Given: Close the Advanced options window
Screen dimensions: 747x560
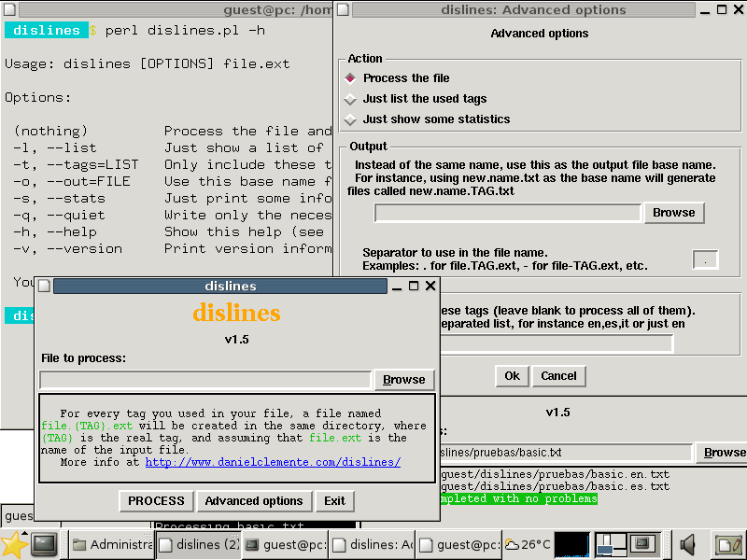Looking at the screenshot, I should tap(739, 9).
